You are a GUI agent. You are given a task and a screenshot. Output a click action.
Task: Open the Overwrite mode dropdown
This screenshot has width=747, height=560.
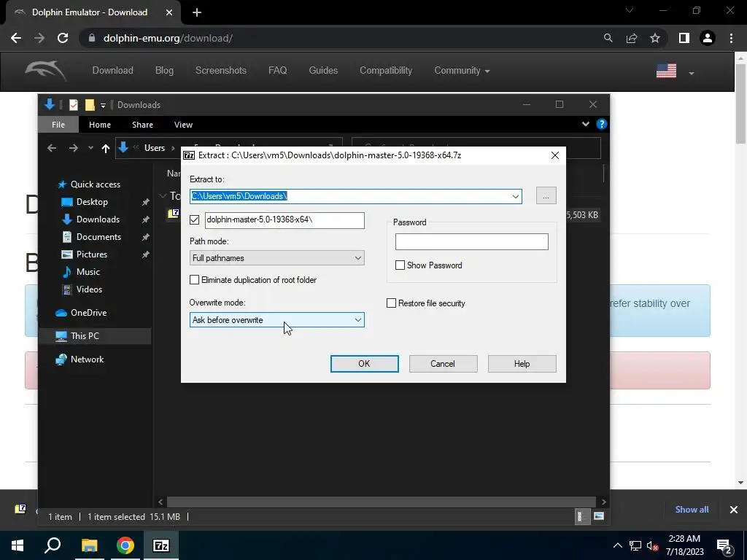click(276, 320)
